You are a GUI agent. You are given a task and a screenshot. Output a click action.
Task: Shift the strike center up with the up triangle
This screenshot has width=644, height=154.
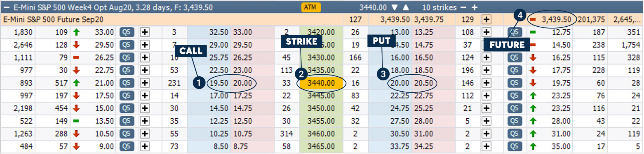[x=406, y=8]
